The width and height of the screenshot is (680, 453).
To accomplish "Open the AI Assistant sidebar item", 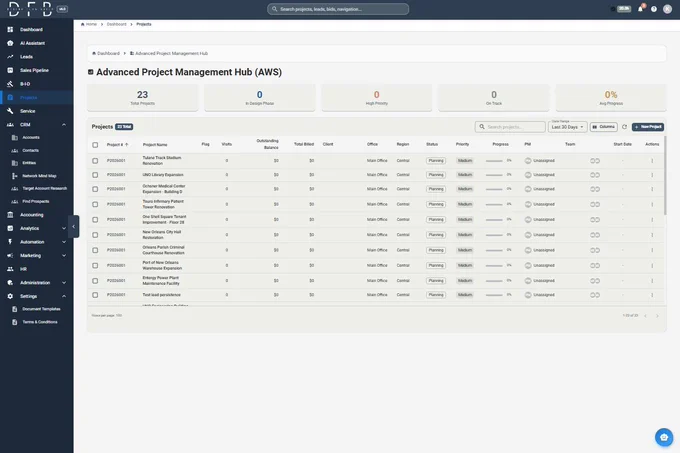I will pos(36,43).
